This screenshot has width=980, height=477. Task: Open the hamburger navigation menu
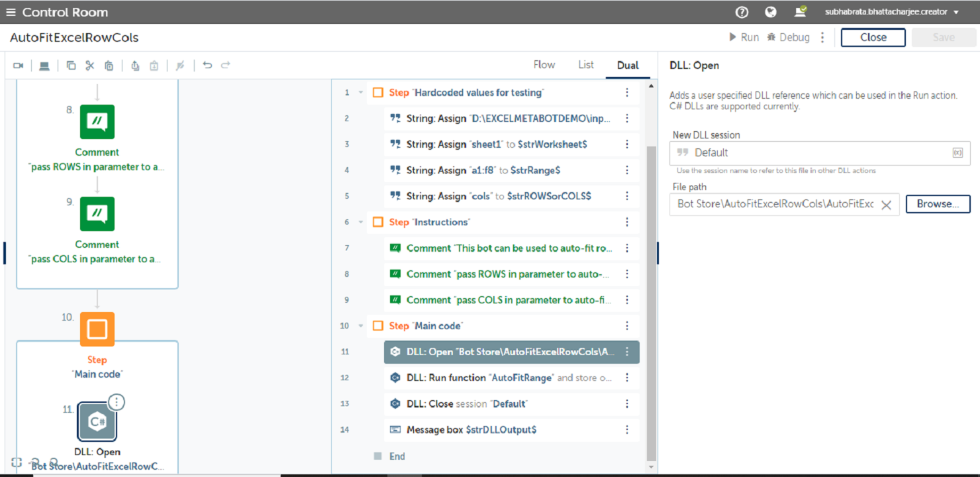pyautogui.click(x=11, y=12)
